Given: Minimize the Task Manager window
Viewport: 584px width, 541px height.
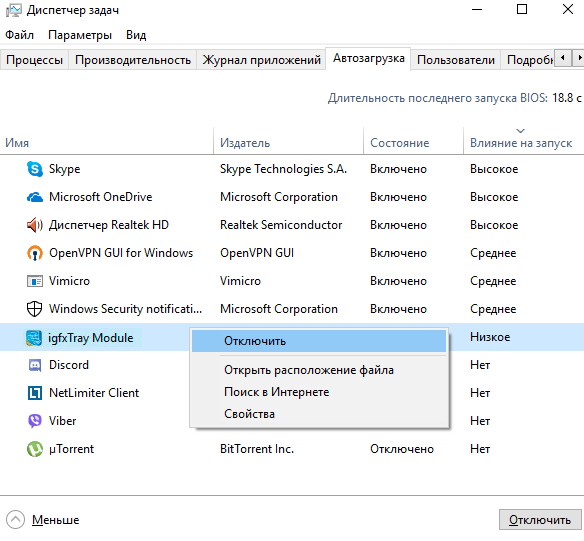Looking at the screenshot, I should pos(477,9).
